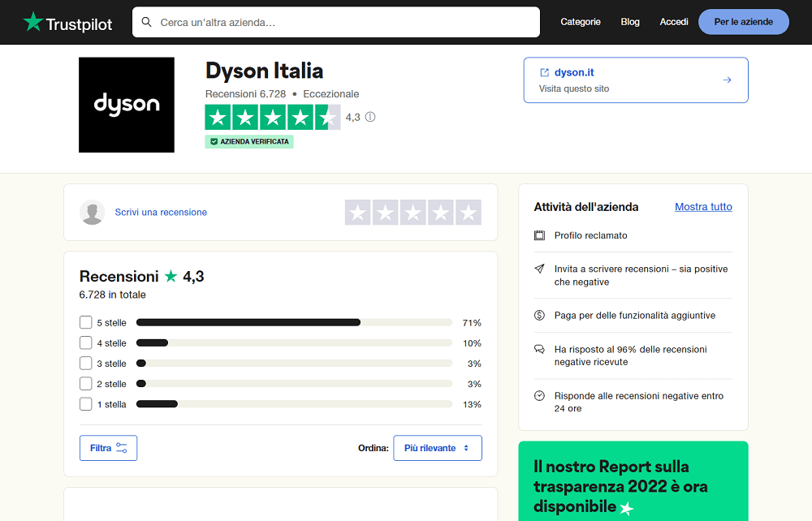Click the 'Eccezionale' rating label
Viewport: 812px width, 521px height.
tap(331, 94)
